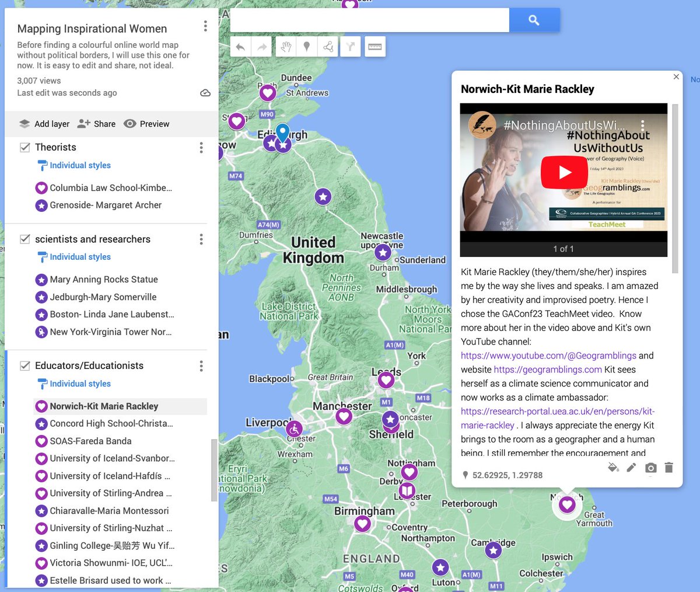Click the Undo arrow above the map
The height and width of the screenshot is (592, 700).
click(240, 46)
